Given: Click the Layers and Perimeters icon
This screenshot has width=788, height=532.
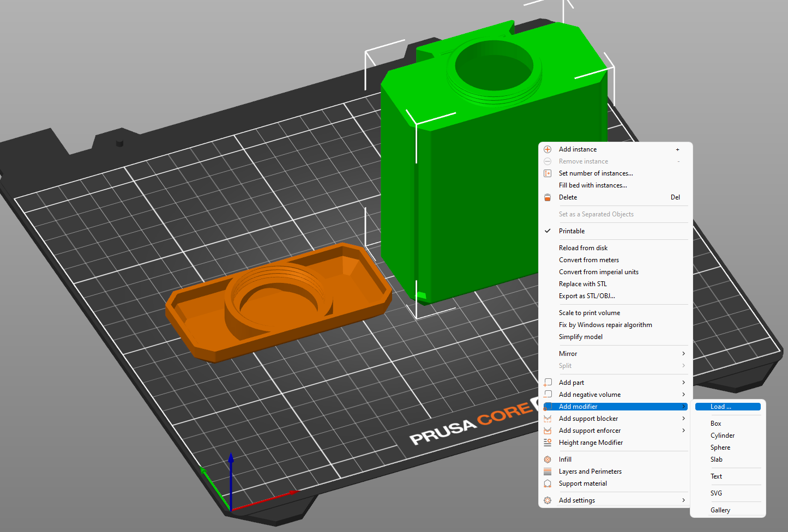Looking at the screenshot, I should 548,471.
